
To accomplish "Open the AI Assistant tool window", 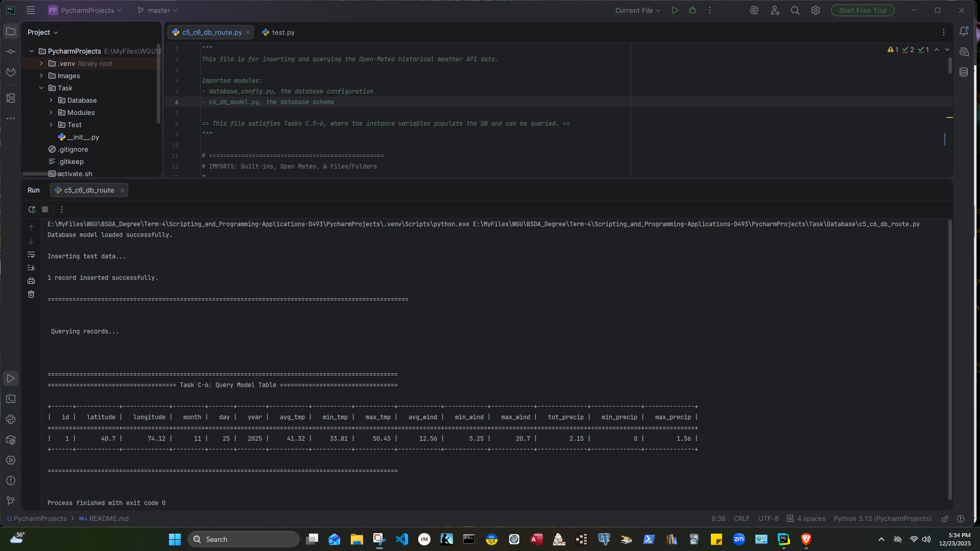I will pyautogui.click(x=964, y=52).
